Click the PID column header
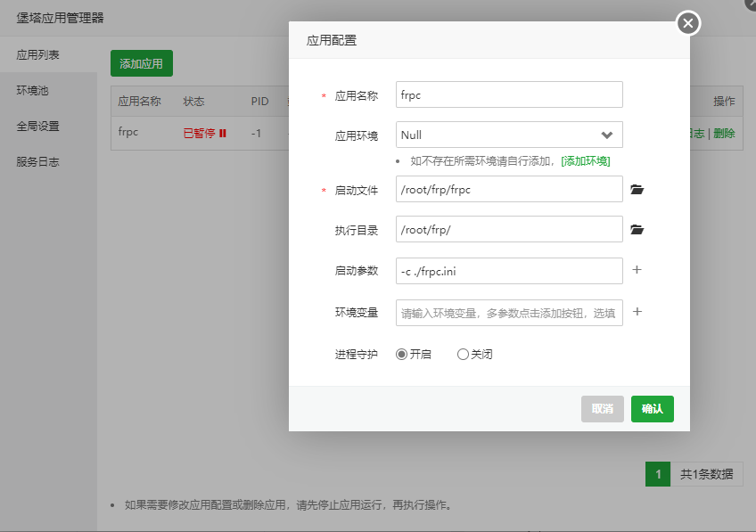This screenshot has height=532, width=756. click(x=260, y=102)
